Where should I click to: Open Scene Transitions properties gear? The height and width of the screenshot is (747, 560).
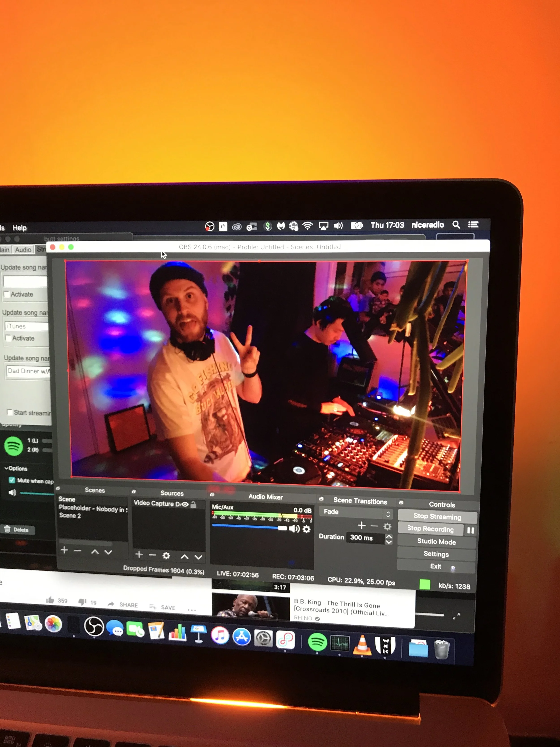(x=388, y=526)
